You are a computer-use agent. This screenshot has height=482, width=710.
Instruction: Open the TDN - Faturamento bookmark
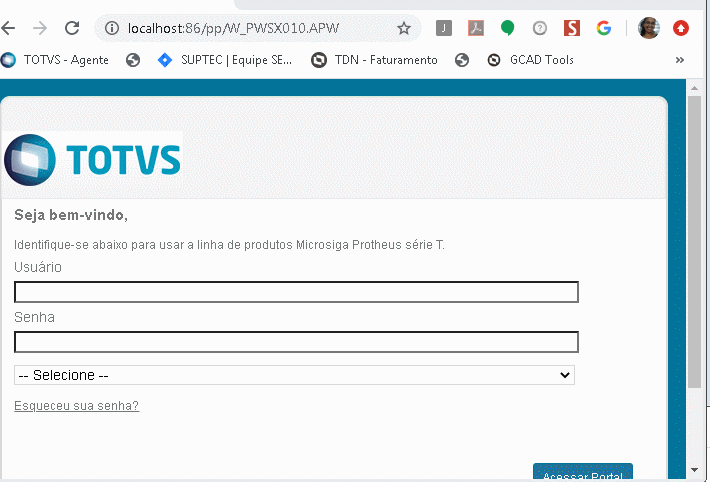374,60
